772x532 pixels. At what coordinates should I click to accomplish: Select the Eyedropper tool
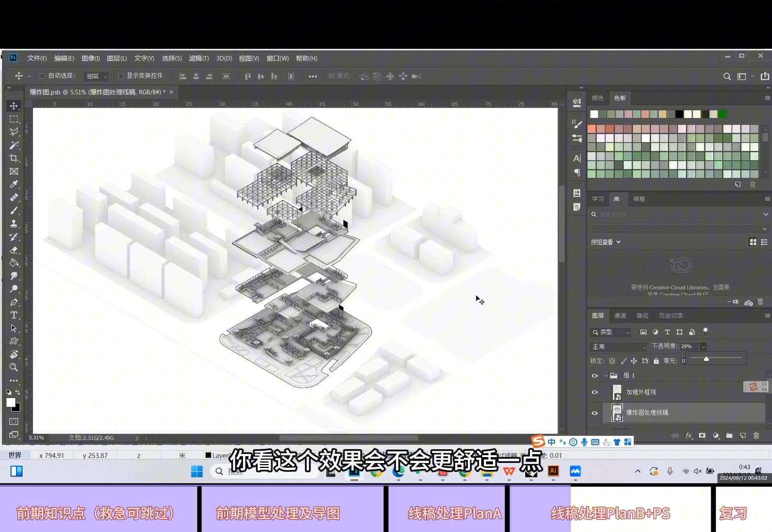(14, 184)
